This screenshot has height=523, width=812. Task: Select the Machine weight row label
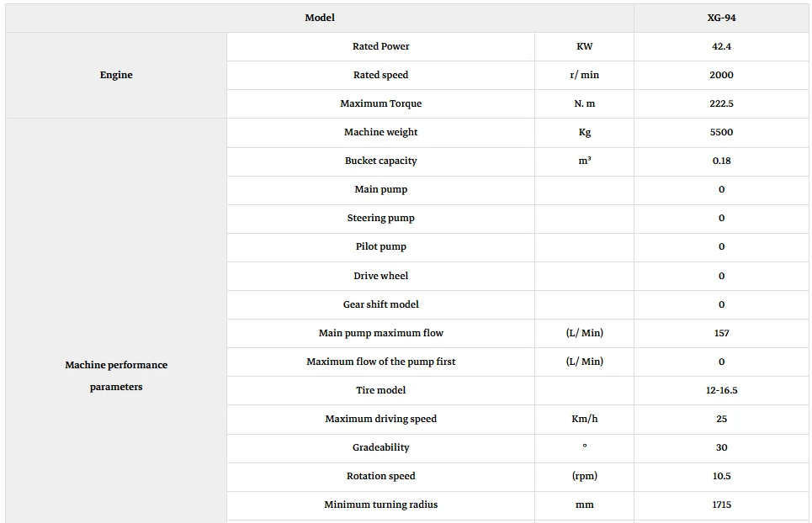380,132
